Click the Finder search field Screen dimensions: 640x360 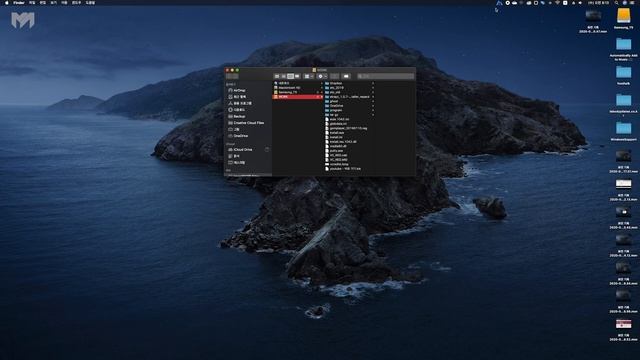(385, 76)
